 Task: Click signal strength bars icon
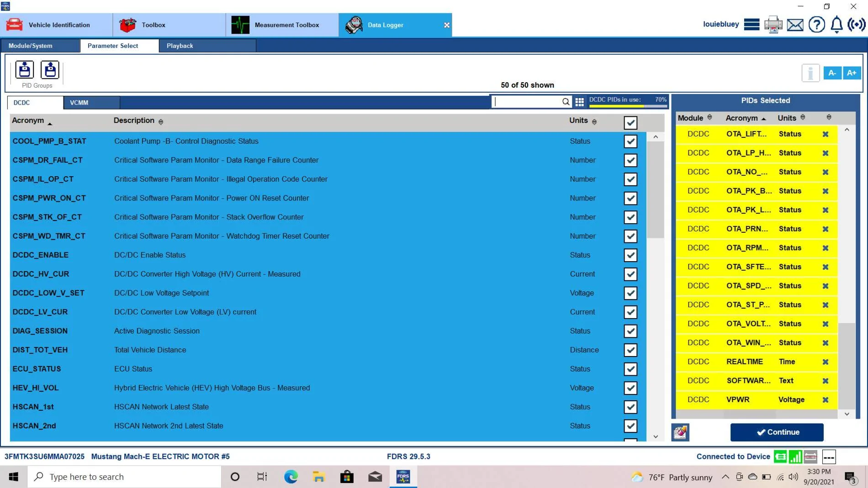click(795, 457)
